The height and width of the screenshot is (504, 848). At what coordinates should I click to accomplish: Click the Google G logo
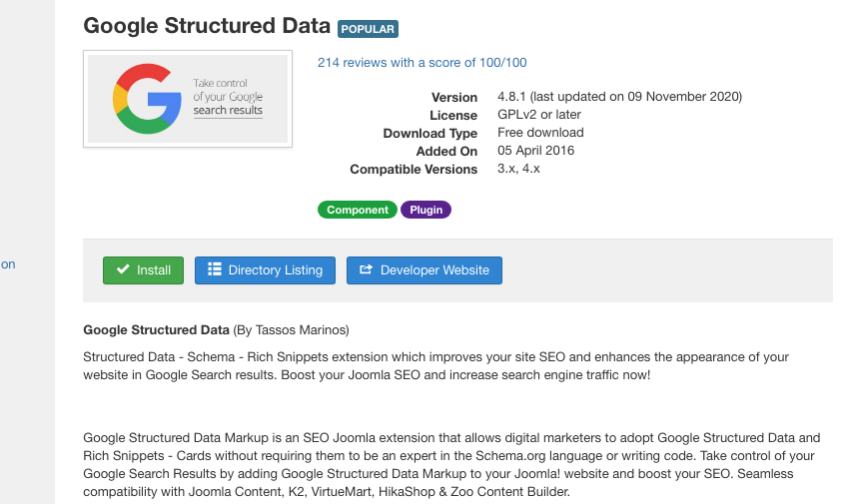point(147,99)
